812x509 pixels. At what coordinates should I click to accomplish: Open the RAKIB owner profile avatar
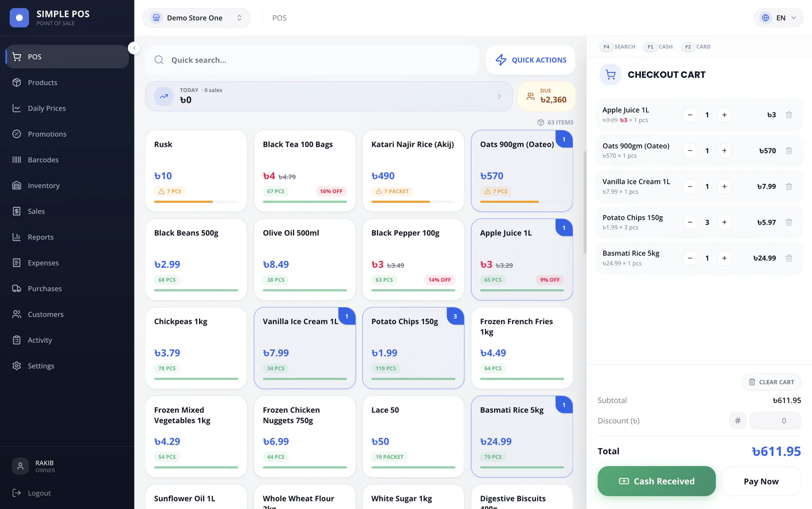20,466
